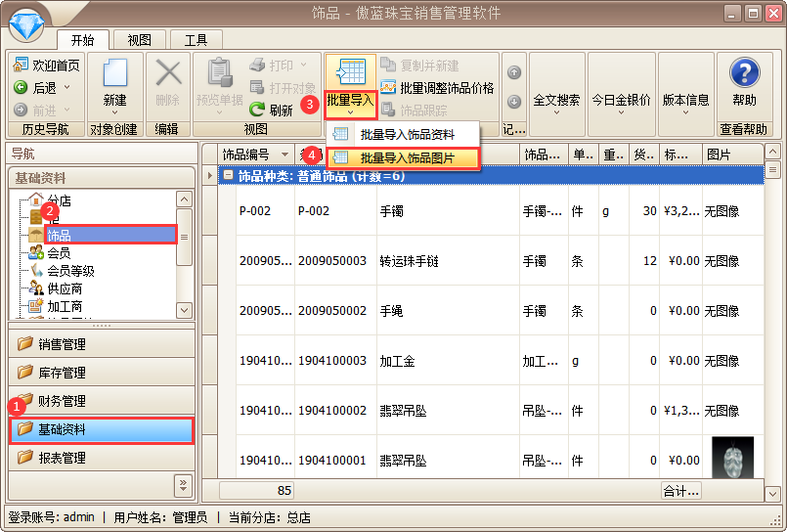Image resolution: width=787 pixels, height=532 pixels.
Task: Click the next record down arrow
Action: (x=514, y=102)
